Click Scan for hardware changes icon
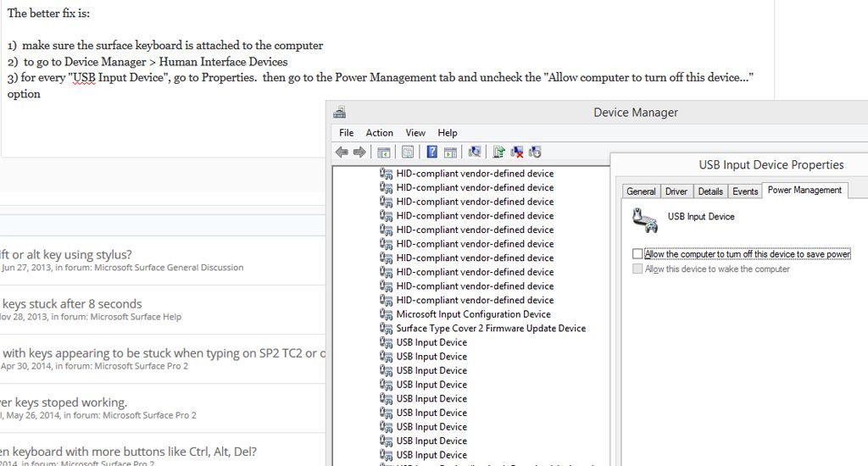This screenshot has height=466, width=868. [x=475, y=152]
